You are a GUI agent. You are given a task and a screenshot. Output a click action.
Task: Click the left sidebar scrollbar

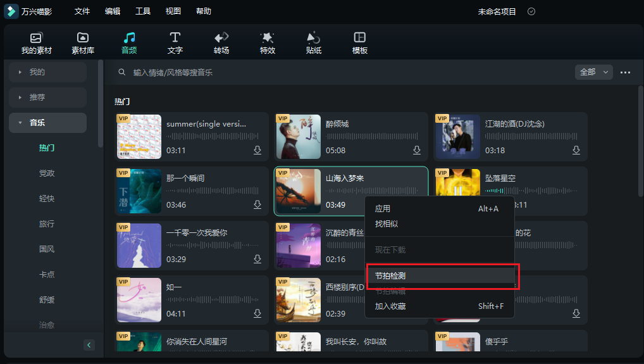coord(100,104)
